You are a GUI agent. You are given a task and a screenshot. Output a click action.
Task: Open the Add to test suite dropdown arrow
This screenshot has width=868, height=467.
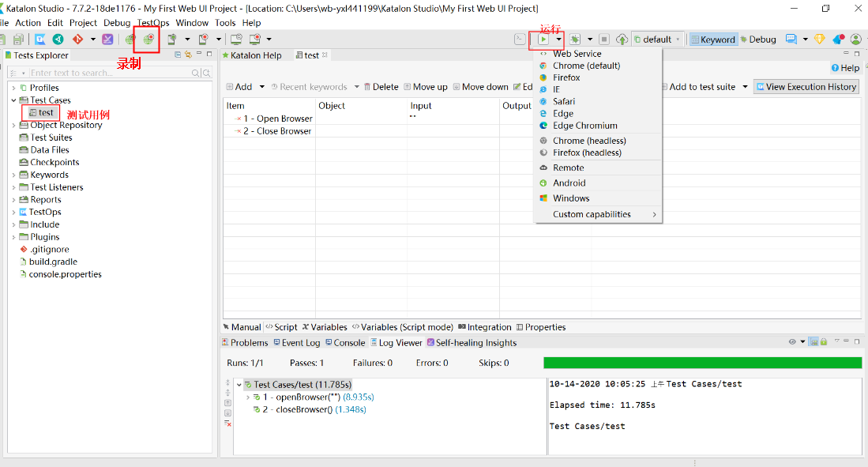click(x=745, y=87)
